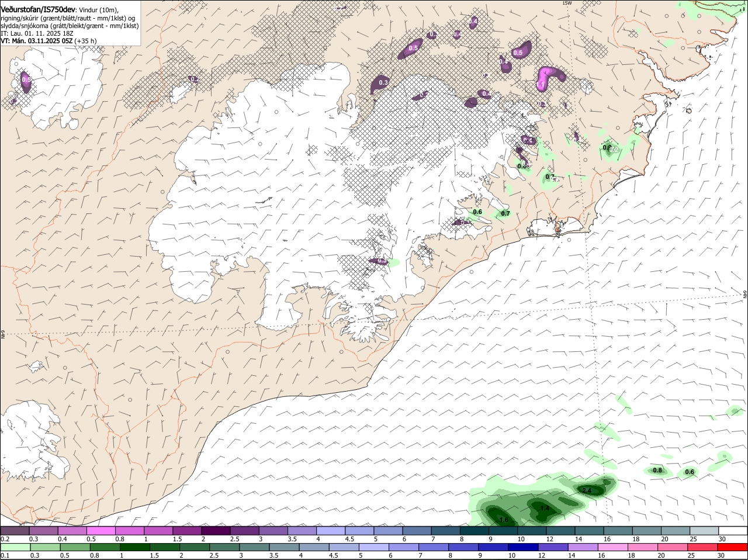Click the '15W' longitude label
748x560 pixels.
pos(566,3)
